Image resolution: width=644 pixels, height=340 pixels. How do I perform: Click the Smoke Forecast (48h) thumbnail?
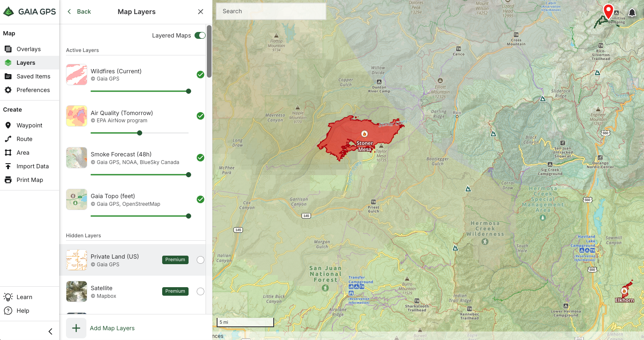tap(77, 158)
